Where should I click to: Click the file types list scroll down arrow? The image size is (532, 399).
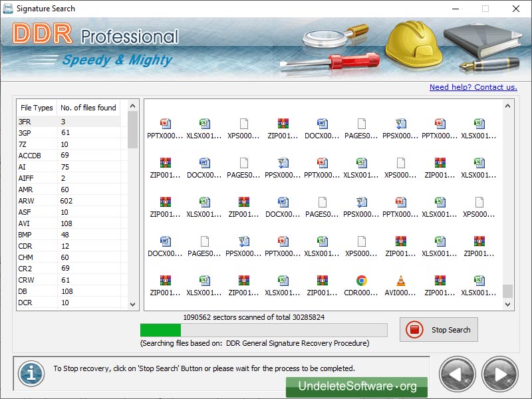tap(132, 305)
